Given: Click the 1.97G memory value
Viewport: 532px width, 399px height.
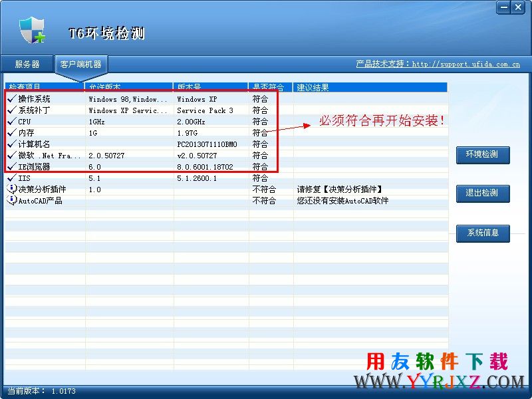Looking at the screenshot, I should (188, 133).
